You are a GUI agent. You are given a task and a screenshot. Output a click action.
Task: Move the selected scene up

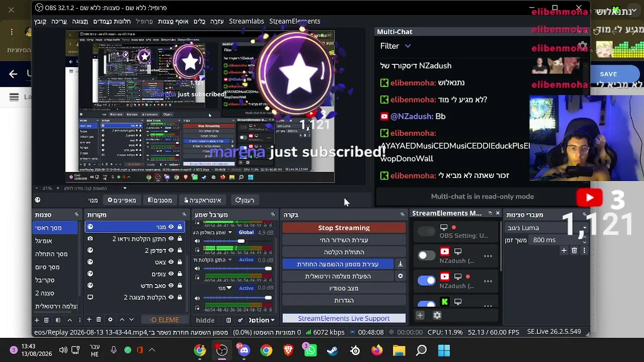tap(69, 320)
